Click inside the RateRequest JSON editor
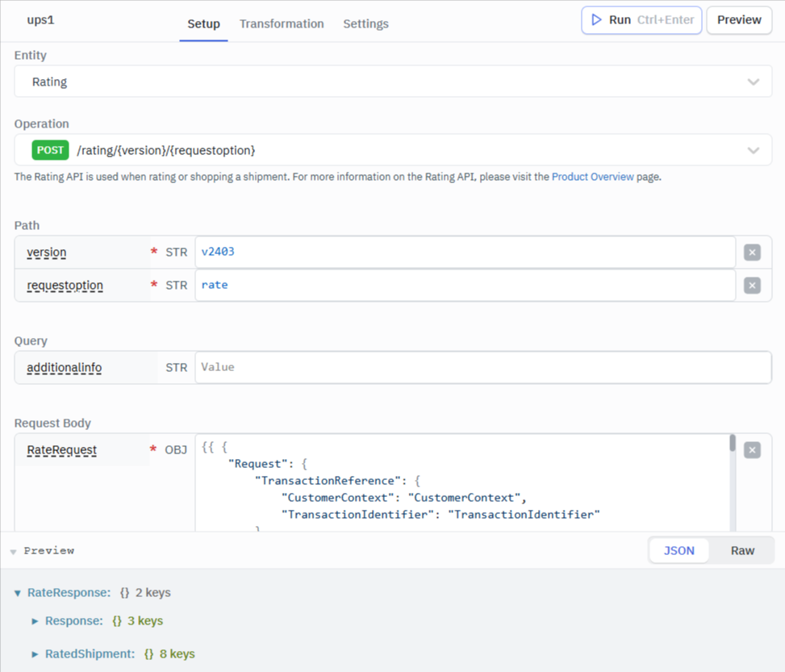This screenshot has width=785, height=672. tap(462, 482)
